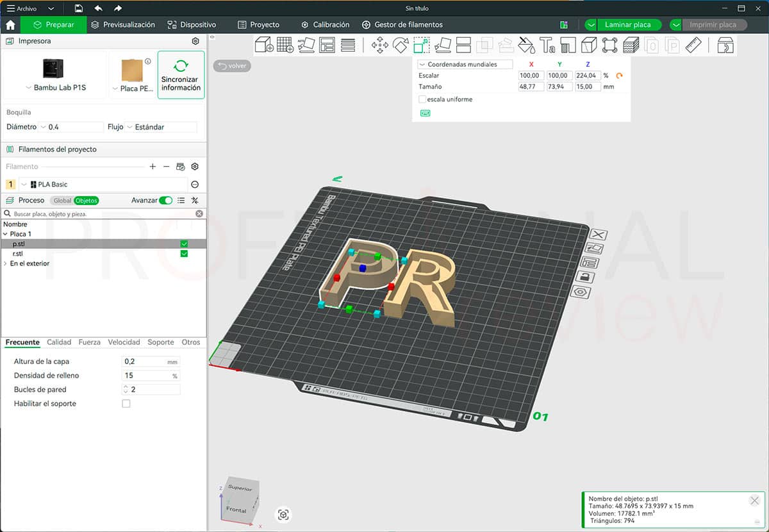Select the Seam painting cube icon
The image size is (769, 532).
click(x=589, y=45)
